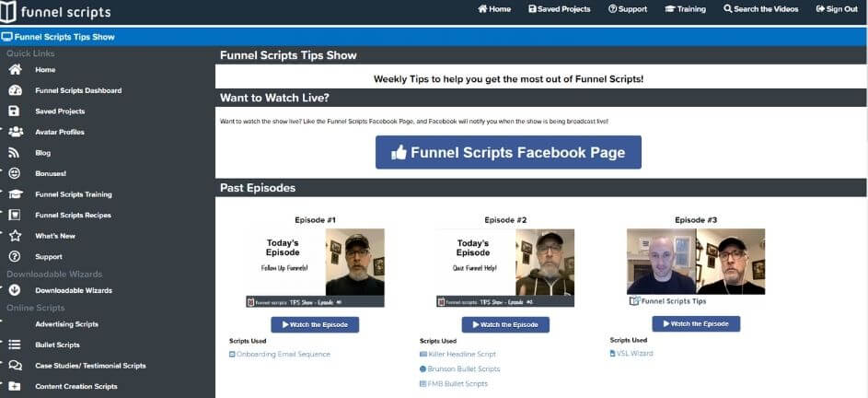Click the star icon for What's New
The width and height of the screenshot is (868, 398).
[15, 236]
